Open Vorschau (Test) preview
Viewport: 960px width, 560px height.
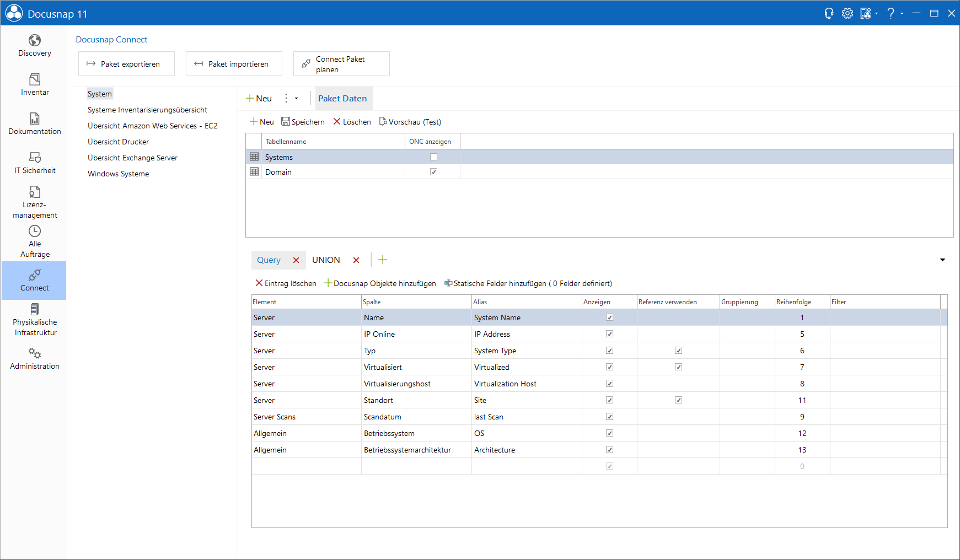point(410,122)
